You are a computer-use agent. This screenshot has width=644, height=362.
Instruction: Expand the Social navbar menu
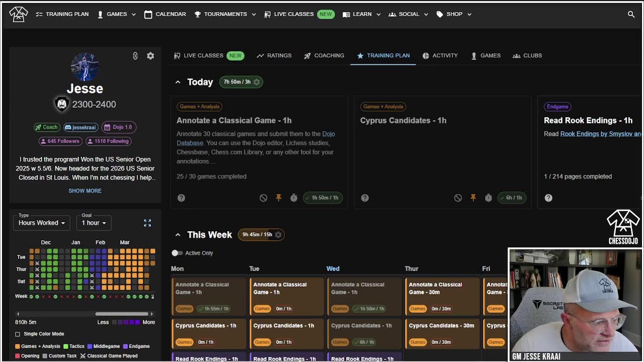[408, 14]
